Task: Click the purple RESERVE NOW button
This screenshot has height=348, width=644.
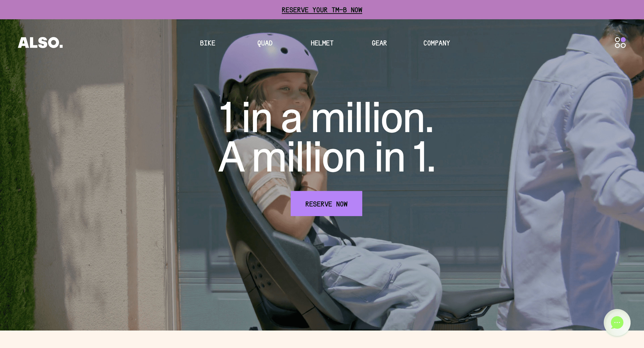Action: coord(326,204)
